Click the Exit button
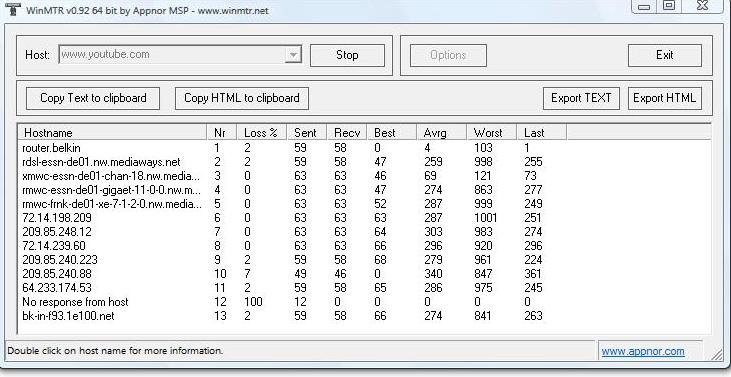731x377 pixels. (665, 55)
